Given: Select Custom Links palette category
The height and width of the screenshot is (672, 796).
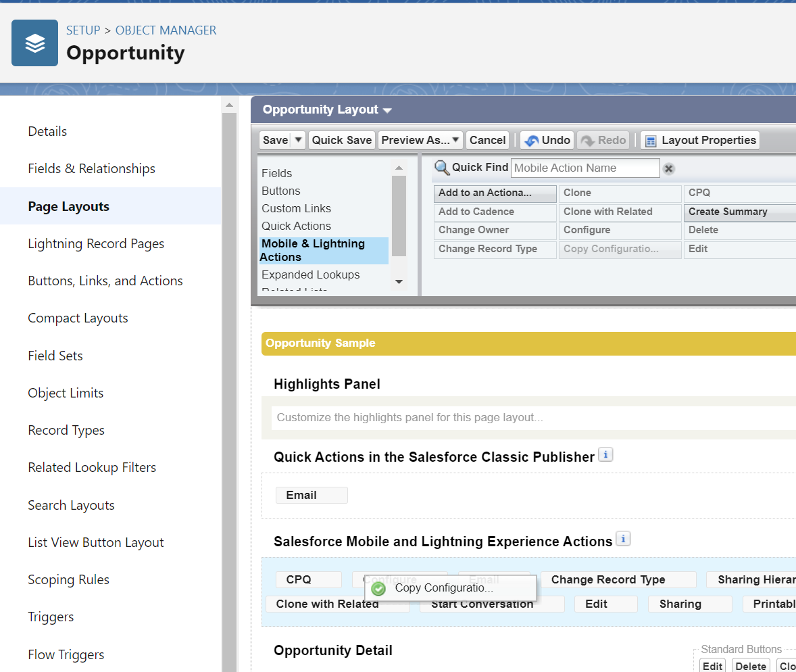Looking at the screenshot, I should pos(296,208).
